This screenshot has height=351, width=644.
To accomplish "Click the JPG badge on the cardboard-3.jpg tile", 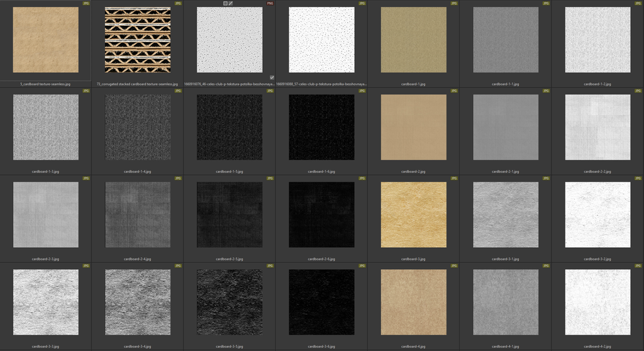I will point(454,179).
